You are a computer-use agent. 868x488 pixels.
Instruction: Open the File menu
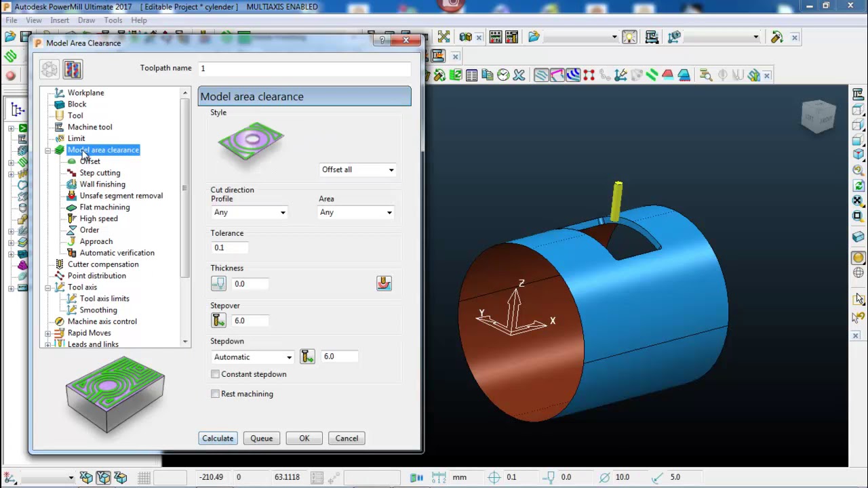coord(11,20)
